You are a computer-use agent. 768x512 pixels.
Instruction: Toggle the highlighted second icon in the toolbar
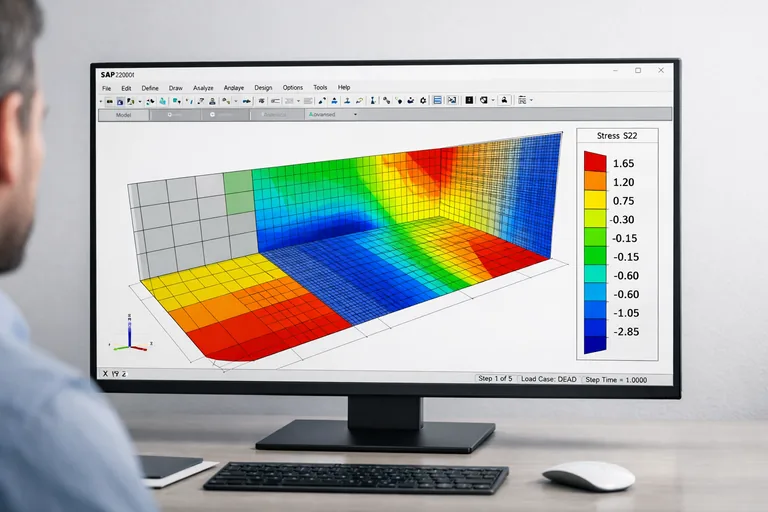[120, 101]
